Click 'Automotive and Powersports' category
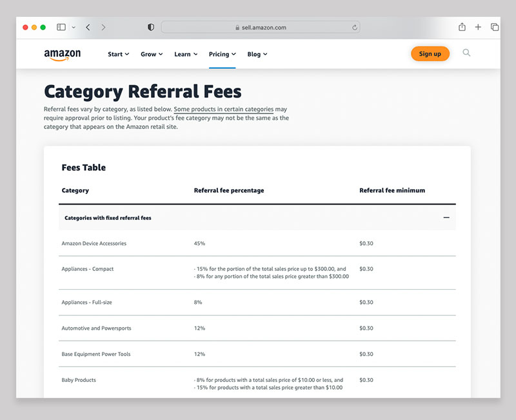The image size is (516, 420). [x=96, y=328]
